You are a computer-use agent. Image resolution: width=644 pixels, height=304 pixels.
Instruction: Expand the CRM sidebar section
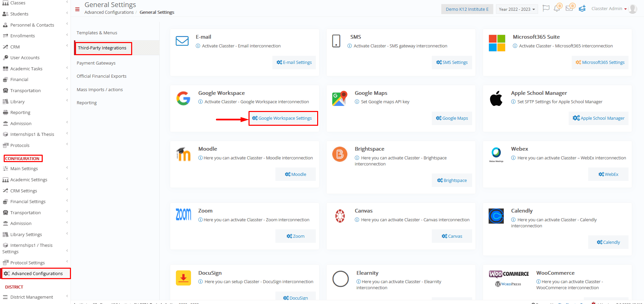pyautogui.click(x=35, y=47)
